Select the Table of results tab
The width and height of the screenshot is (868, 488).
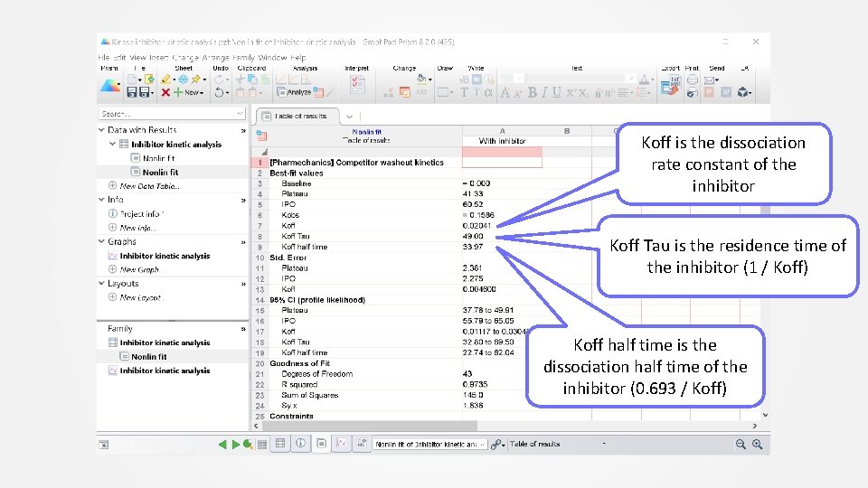click(300, 116)
